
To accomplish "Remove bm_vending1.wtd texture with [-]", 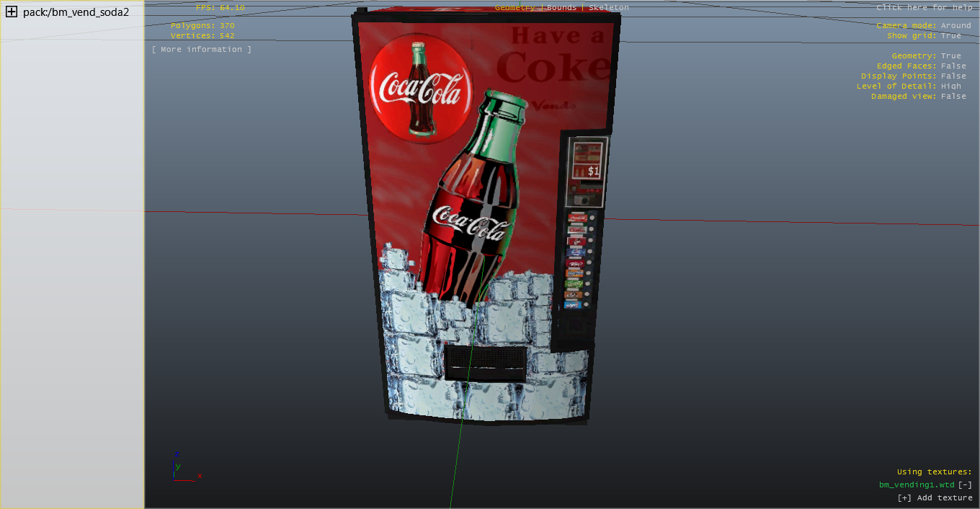I will coord(965,484).
